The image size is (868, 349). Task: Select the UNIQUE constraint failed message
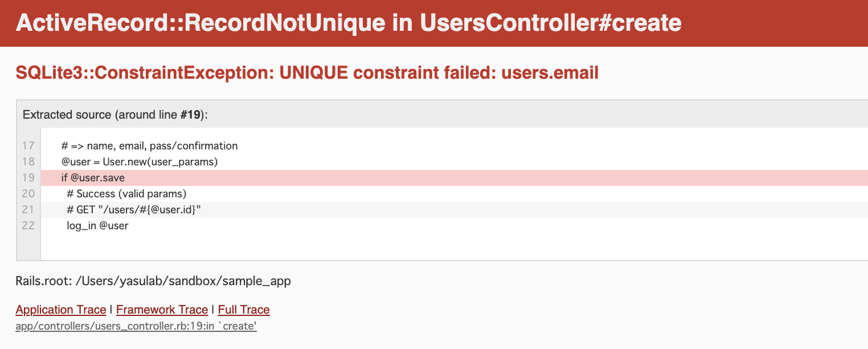coord(307,72)
